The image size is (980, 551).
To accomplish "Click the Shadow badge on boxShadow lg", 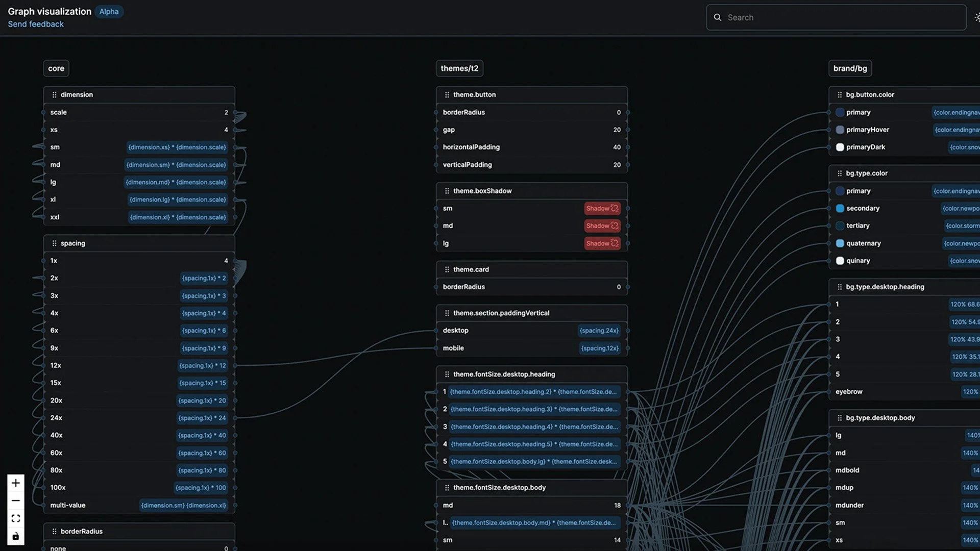I will [602, 243].
